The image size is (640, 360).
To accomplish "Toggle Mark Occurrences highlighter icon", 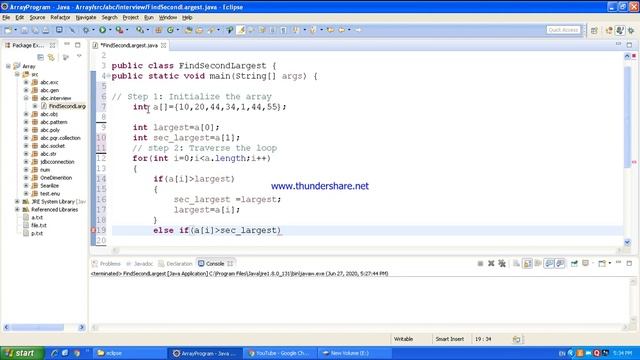I will (241, 30).
